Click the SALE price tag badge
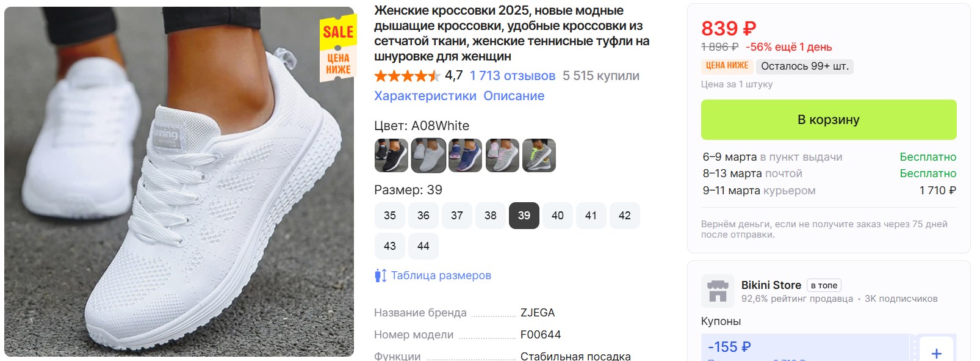This screenshot has width=980, height=361. [x=337, y=49]
